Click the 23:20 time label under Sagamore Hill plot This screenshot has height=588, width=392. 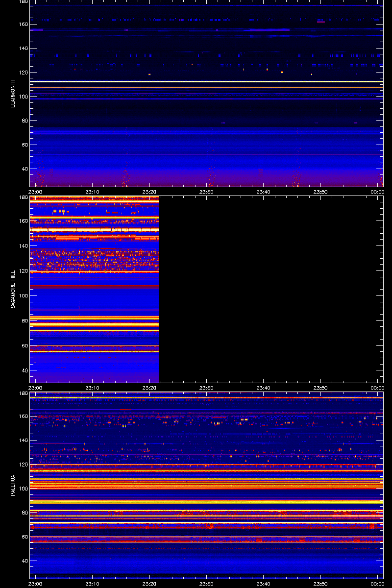(149, 388)
